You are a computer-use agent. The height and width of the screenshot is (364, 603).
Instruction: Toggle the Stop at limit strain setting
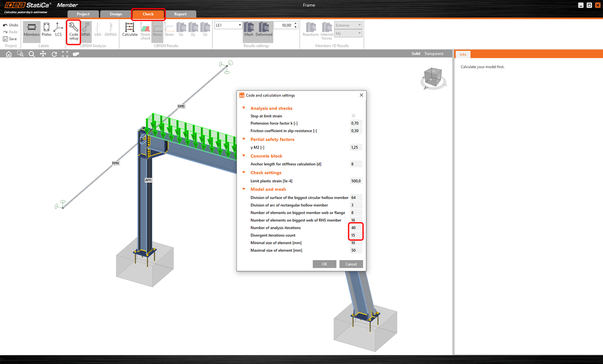353,115
